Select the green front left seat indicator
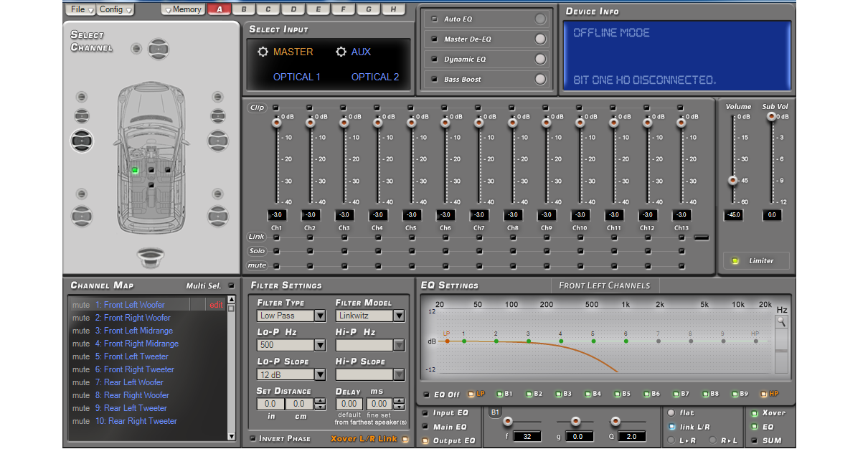This screenshot has width=868, height=449. [x=134, y=170]
